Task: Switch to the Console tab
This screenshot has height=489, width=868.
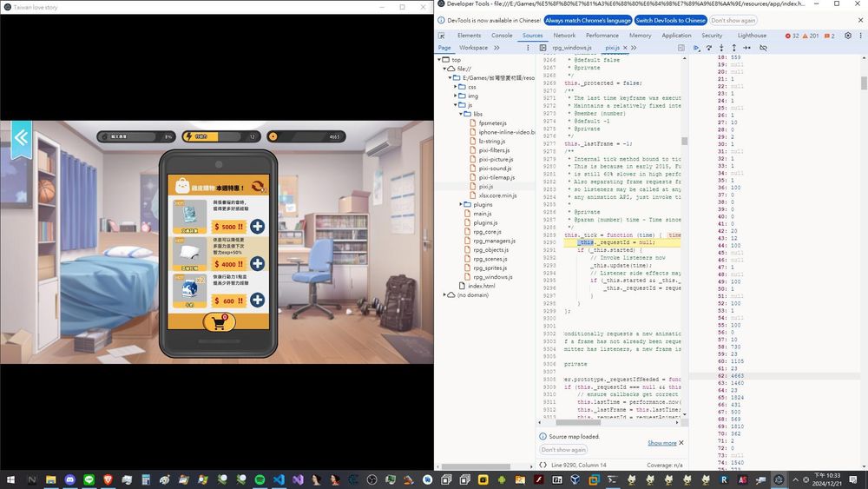Action: pos(502,36)
